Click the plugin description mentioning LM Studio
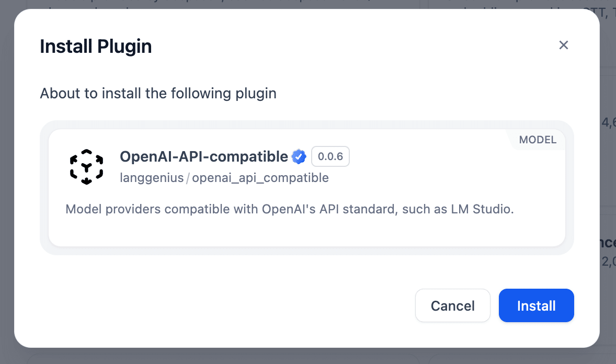616x364 pixels. tap(290, 209)
